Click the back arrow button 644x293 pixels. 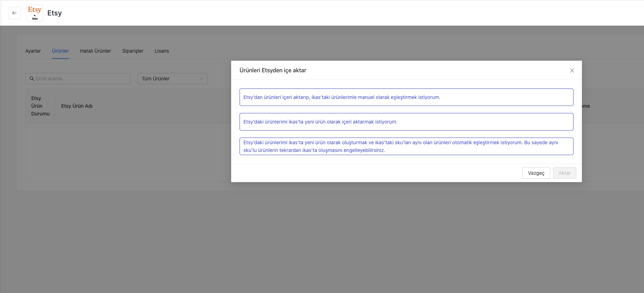point(14,13)
